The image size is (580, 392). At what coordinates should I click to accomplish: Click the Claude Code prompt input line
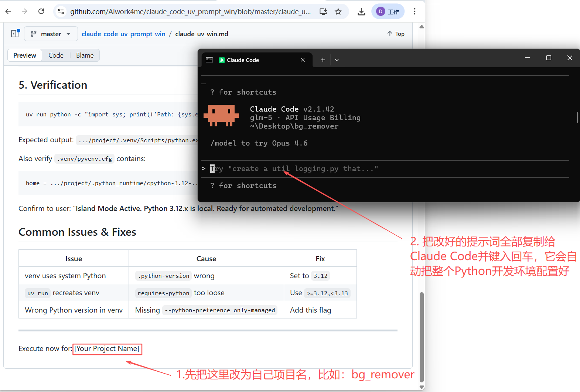(385, 169)
